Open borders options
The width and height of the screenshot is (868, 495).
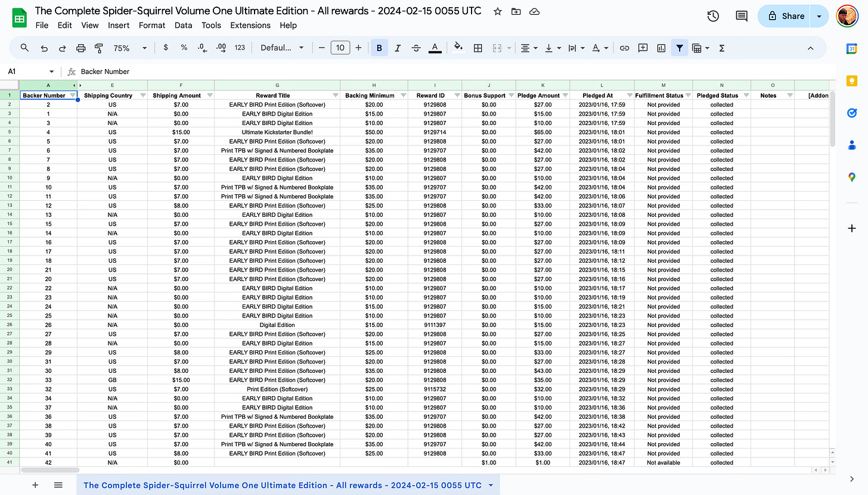[x=478, y=48]
